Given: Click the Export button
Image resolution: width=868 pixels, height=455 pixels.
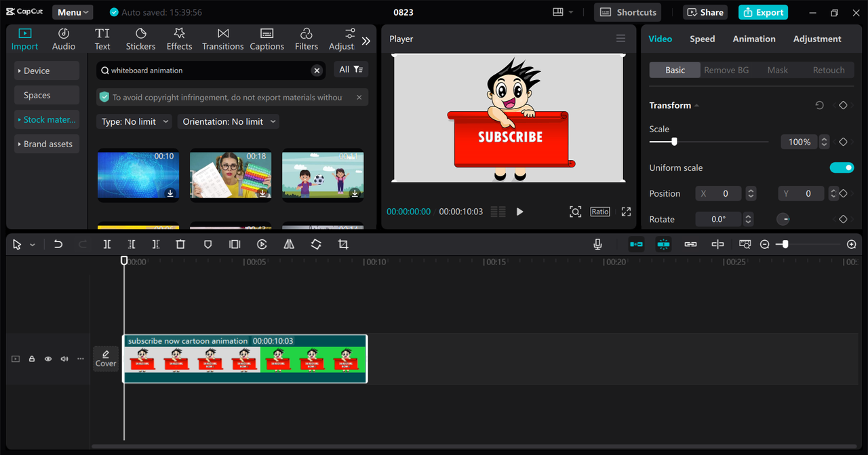Looking at the screenshot, I should 763,12.
